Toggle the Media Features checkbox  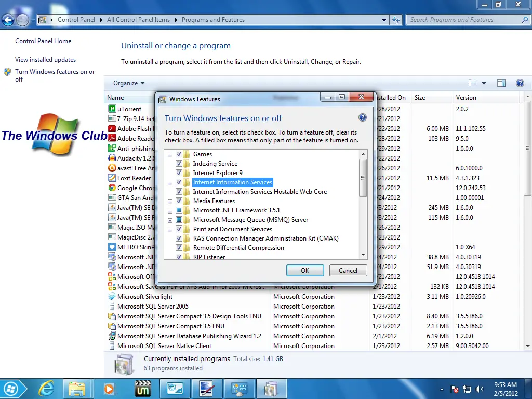[179, 201]
